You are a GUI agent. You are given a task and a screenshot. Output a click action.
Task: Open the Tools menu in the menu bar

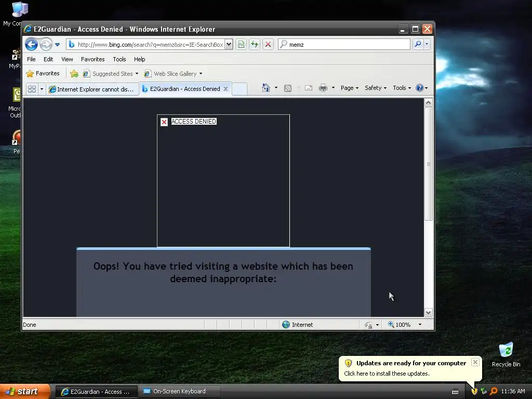coord(119,59)
